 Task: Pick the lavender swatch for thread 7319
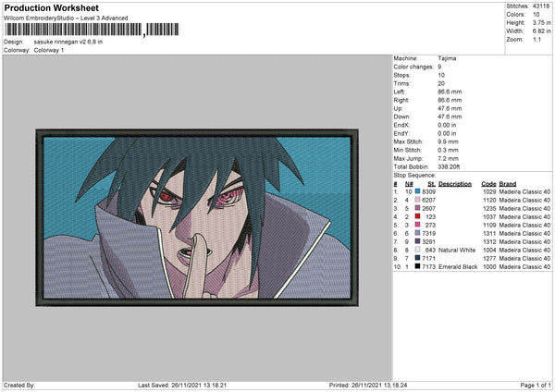coord(417,233)
